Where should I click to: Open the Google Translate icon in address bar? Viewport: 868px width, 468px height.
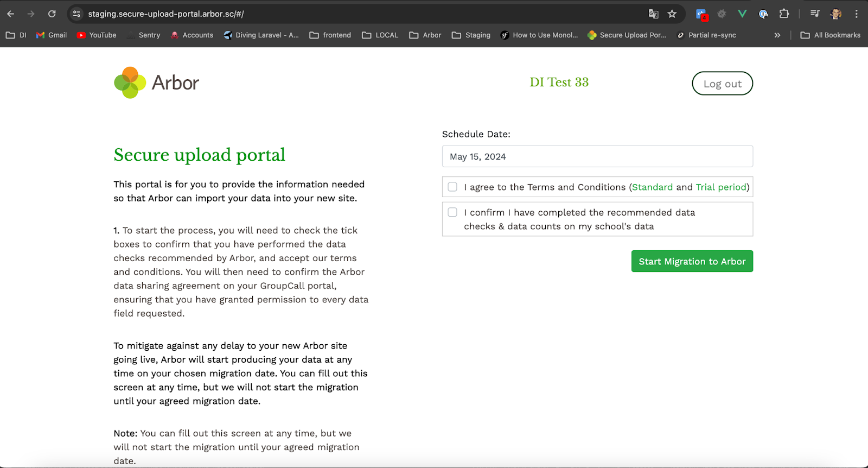pos(653,14)
